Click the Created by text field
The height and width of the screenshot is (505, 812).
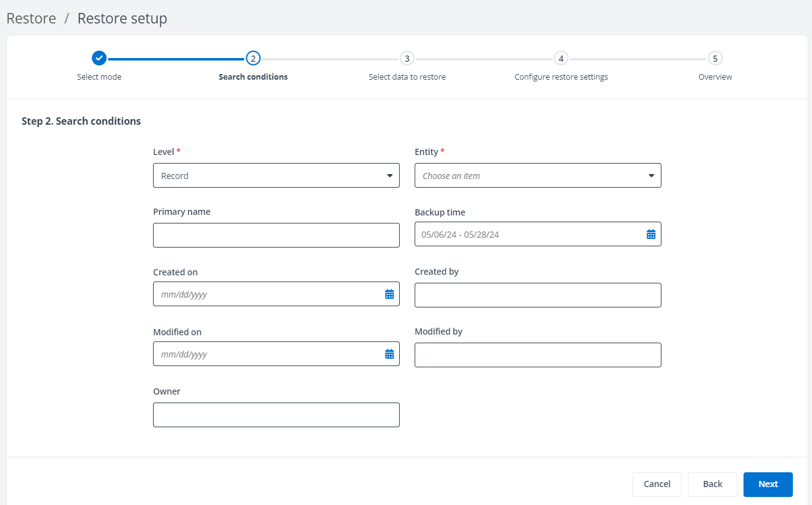(x=537, y=294)
